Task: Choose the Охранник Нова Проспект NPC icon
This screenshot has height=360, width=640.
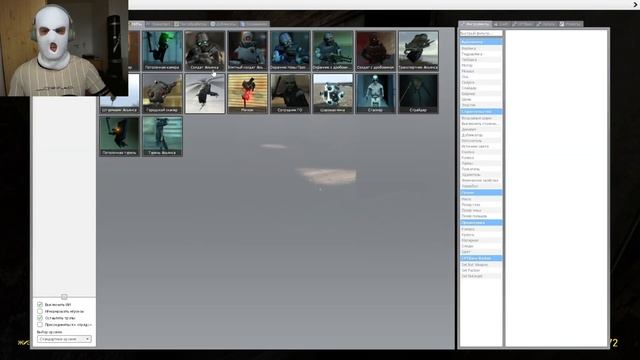Action: tap(290, 51)
